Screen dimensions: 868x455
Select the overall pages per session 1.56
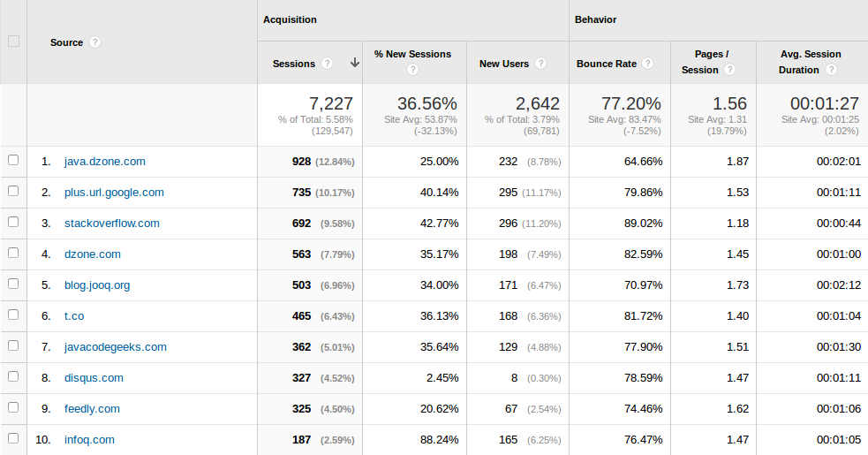click(729, 103)
